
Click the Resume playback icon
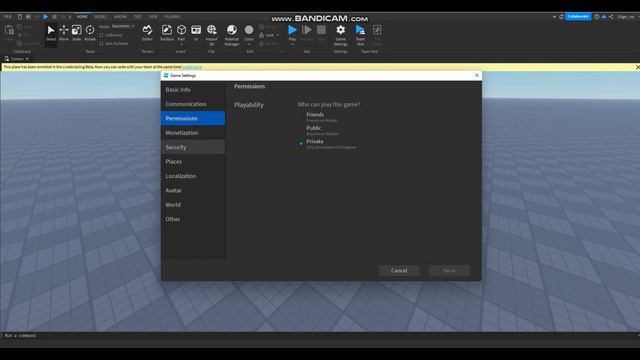(307, 30)
